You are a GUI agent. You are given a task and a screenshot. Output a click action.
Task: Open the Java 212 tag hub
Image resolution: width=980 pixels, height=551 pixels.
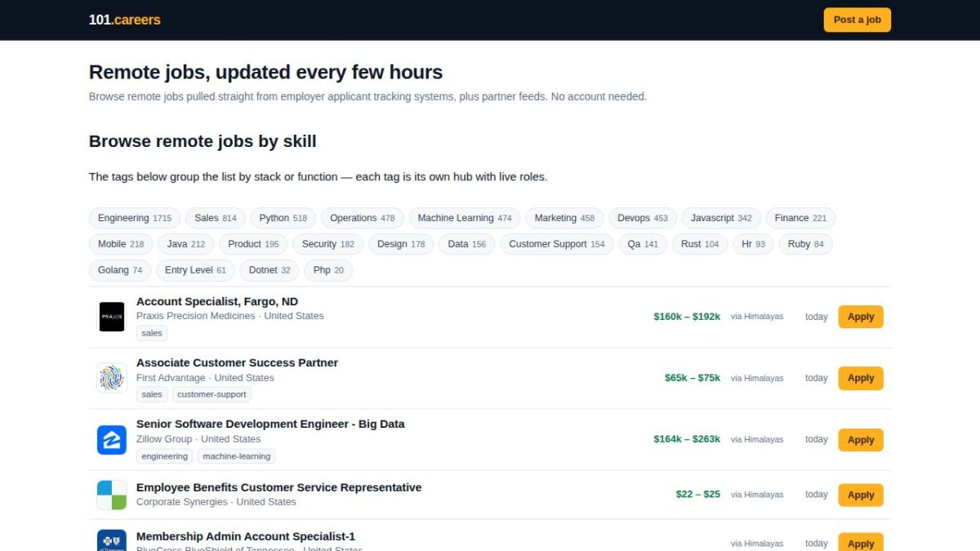click(186, 244)
